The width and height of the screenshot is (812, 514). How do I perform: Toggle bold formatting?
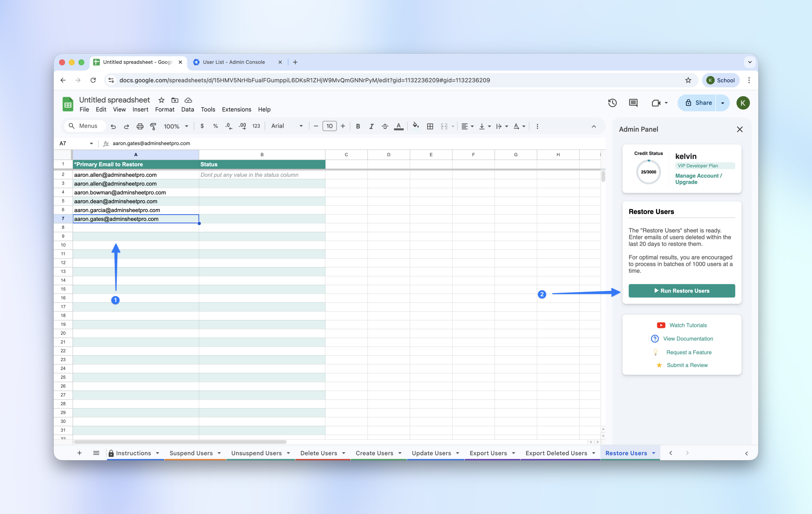point(358,126)
